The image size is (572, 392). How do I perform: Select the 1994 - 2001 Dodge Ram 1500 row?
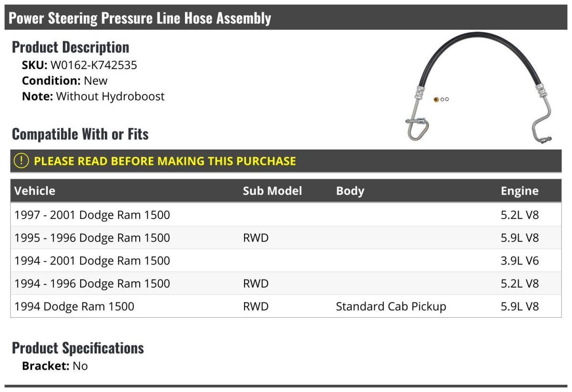286,261
